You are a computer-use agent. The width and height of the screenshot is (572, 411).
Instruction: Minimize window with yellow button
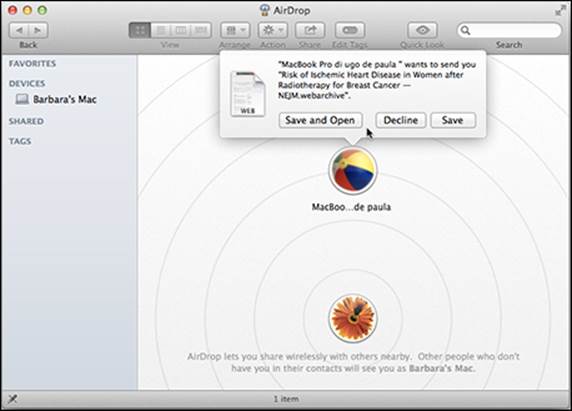tap(28, 10)
